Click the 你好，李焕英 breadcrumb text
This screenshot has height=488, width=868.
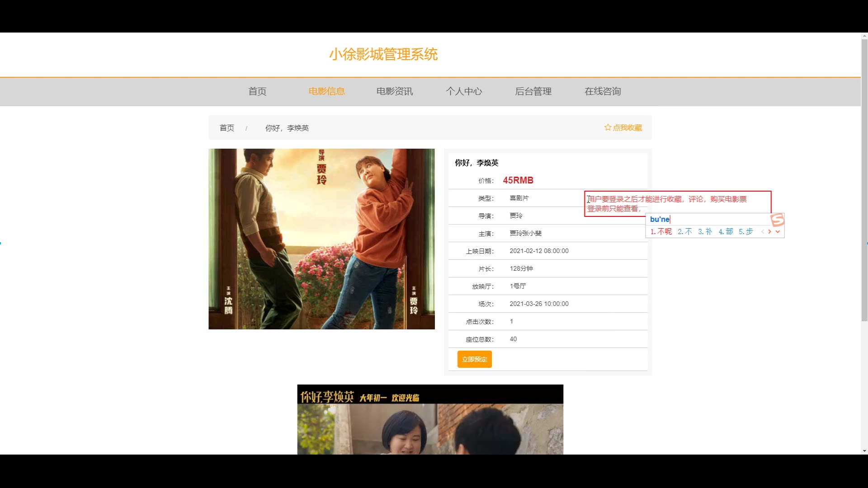pyautogui.click(x=287, y=128)
